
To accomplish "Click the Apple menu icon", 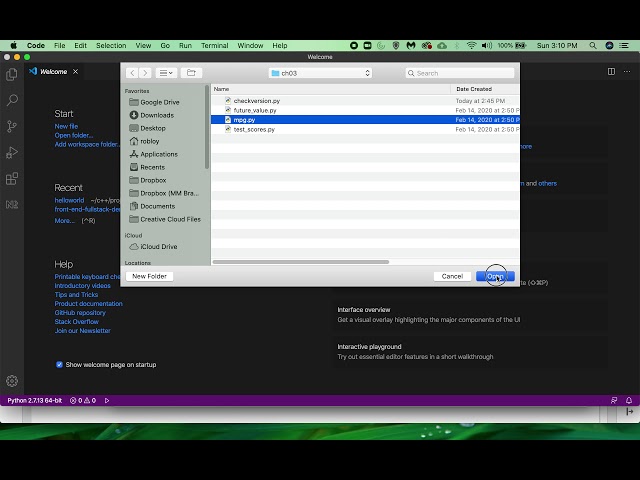I will point(13,45).
